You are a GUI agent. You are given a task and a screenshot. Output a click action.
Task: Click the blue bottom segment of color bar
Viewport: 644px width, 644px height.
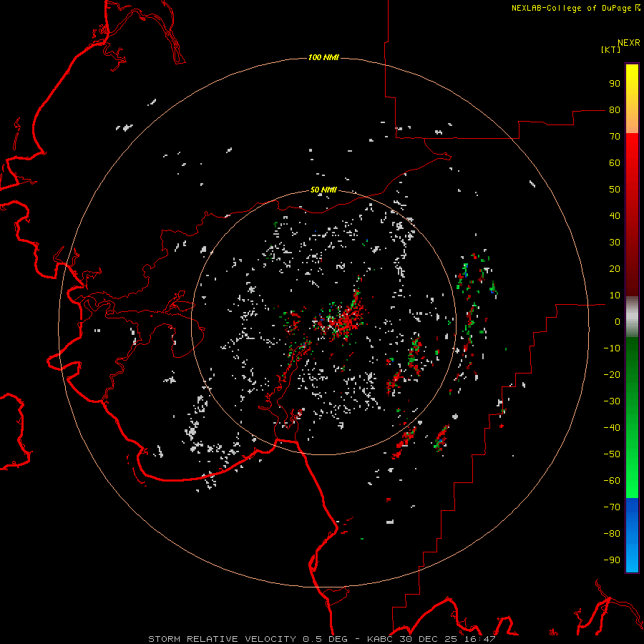[x=632, y=535]
